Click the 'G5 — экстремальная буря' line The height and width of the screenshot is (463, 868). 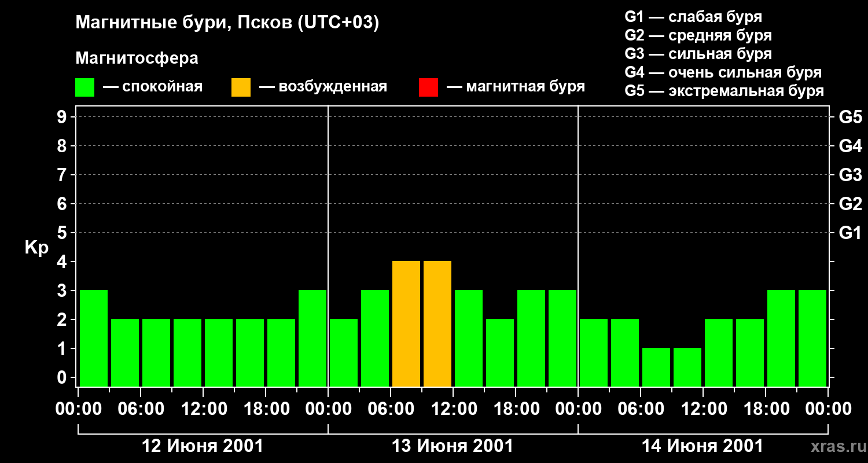coord(724,91)
